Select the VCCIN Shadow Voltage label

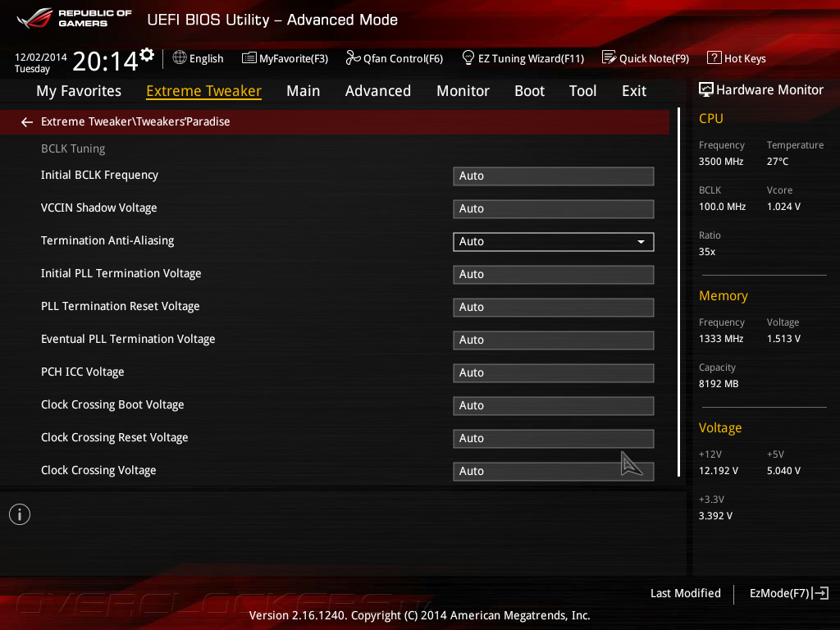(99, 208)
